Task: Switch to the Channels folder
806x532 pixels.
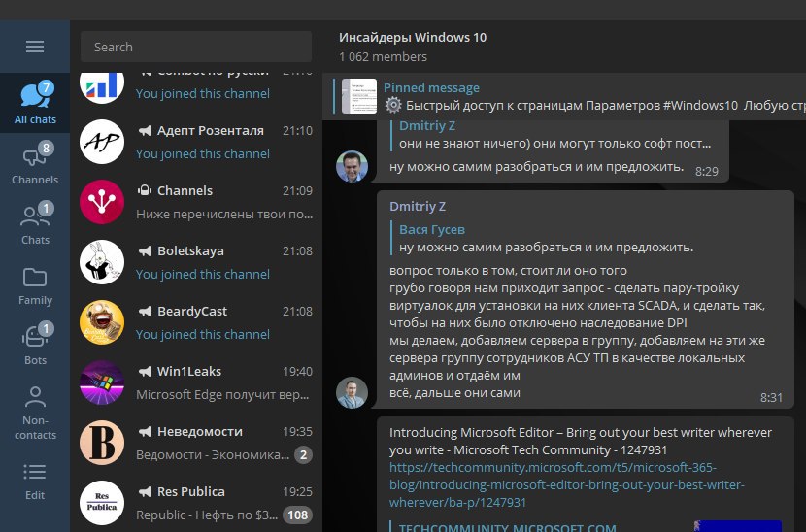Action: (x=35, y=163)
